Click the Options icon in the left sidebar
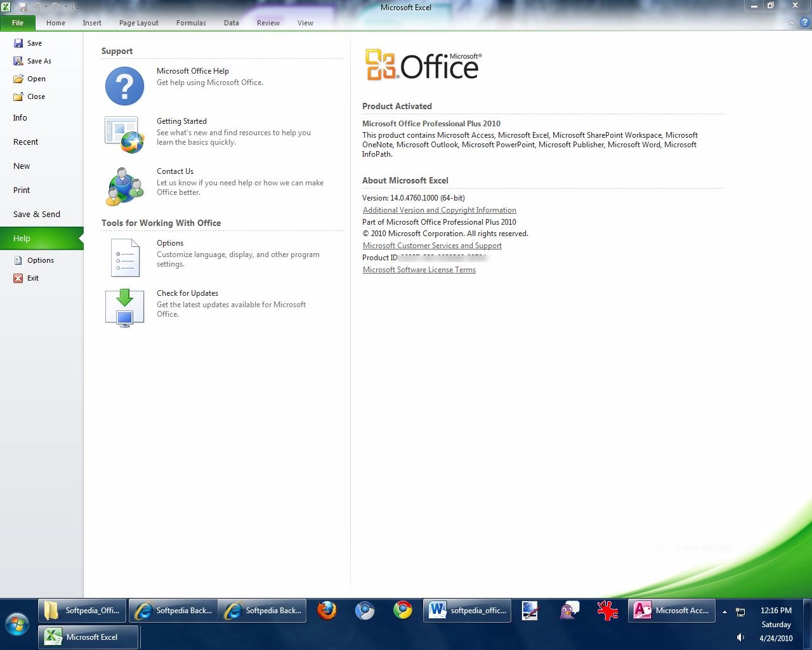 (18, 260)
